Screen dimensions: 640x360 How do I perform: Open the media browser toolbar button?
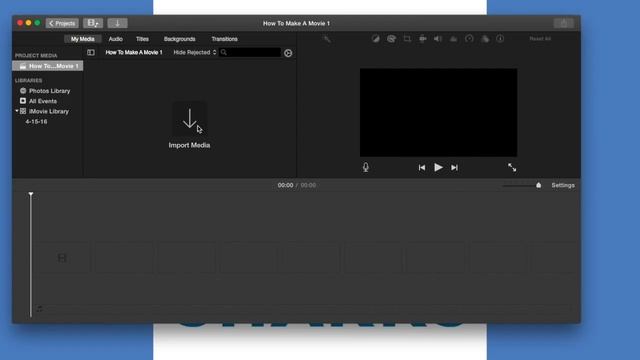(x=93, y=23)
